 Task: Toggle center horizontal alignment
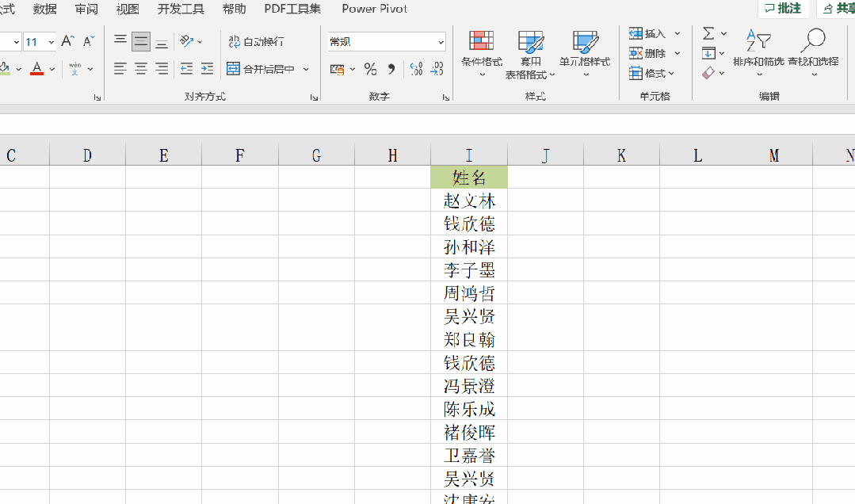[140, 70]
